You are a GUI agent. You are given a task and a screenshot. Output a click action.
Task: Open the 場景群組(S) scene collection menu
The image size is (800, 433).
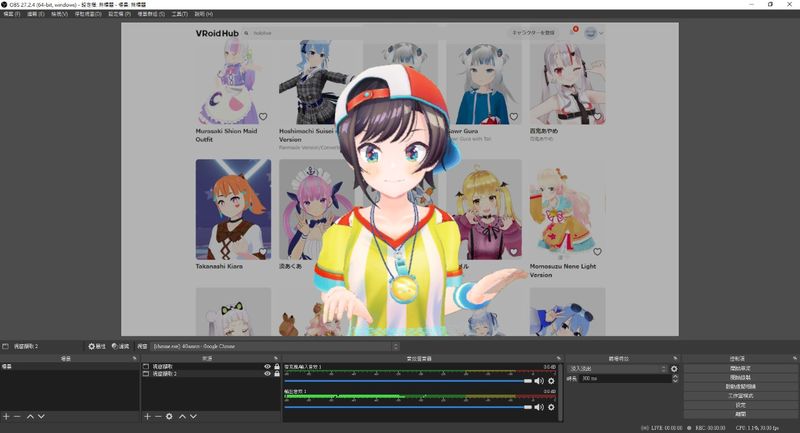pyautogui.click(x=151, y=14)
